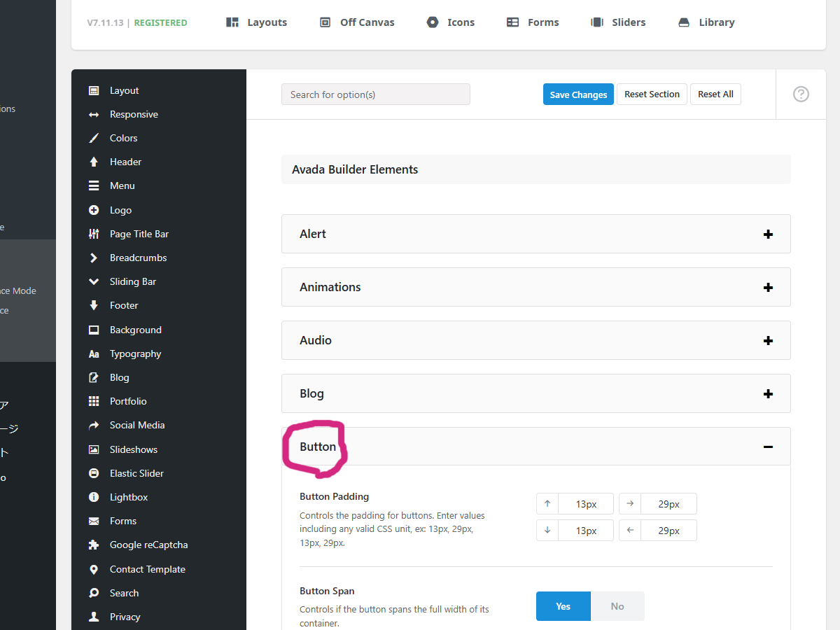
Task: Click the Background monitor icon
Action: point(94,330)
